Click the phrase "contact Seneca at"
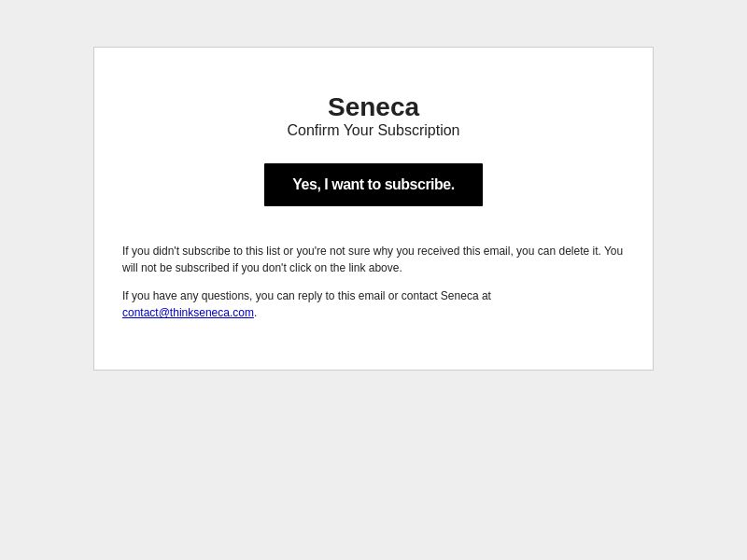This screenshot has height=560, width=747. tap(446, 296)
